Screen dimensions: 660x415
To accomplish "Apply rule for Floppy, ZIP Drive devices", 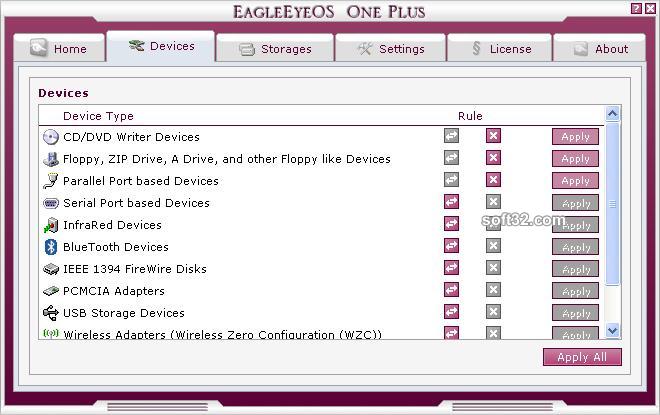I will point(575,159).
